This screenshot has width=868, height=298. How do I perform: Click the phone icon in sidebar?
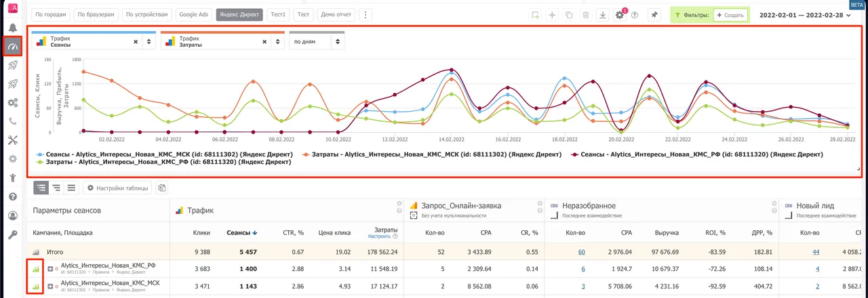tap(13, 122)
